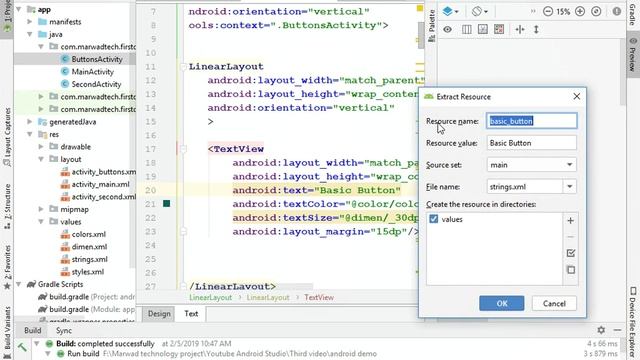Click the green color swatch in gutter line 21
640x360 pixels.
(x=167, y=204)
